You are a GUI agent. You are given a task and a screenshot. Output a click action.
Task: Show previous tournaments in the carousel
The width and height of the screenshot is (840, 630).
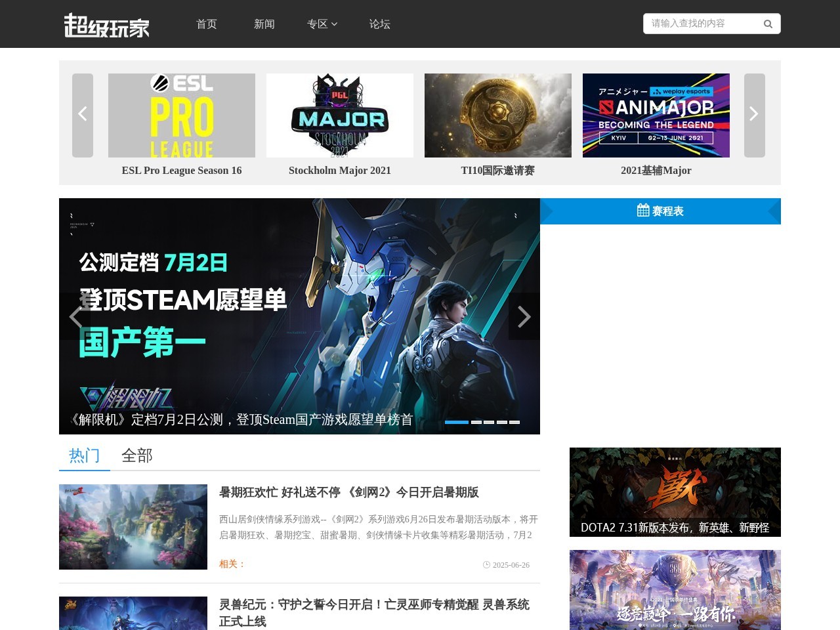(x=83, y=115)
